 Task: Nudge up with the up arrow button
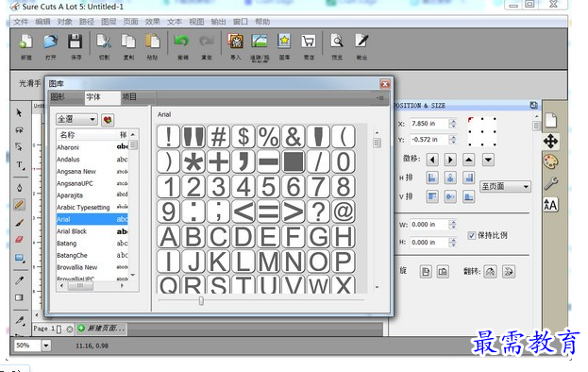(x=469, y=160)
